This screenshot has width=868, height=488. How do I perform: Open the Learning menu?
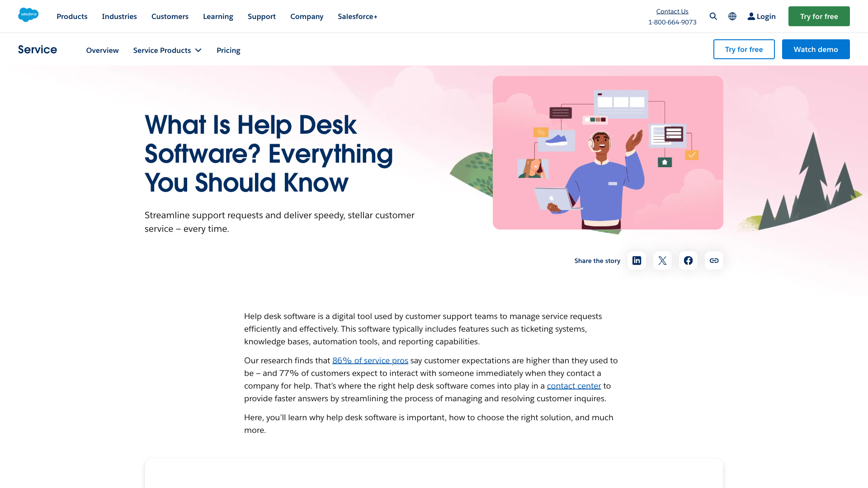pyautogui.click(x=218, y=16)
